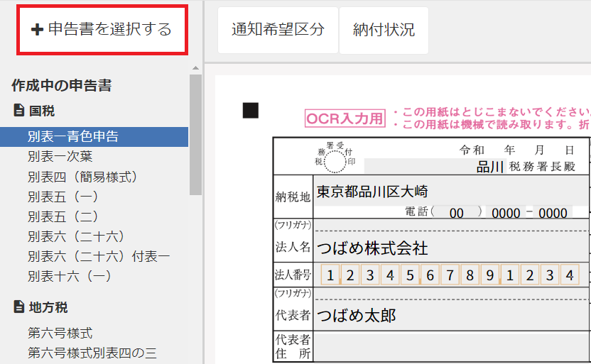Click the document icon next to 地方税

[19, 307]
